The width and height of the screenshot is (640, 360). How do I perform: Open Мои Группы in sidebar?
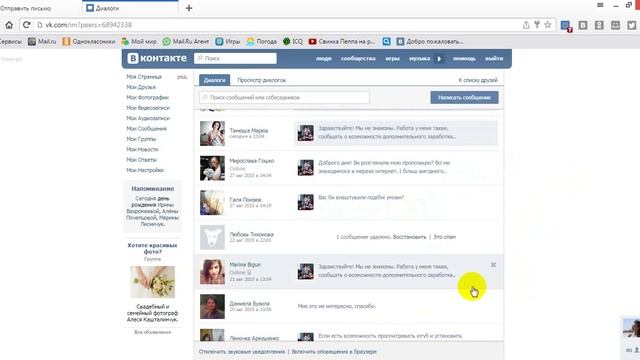pos(141,139)
